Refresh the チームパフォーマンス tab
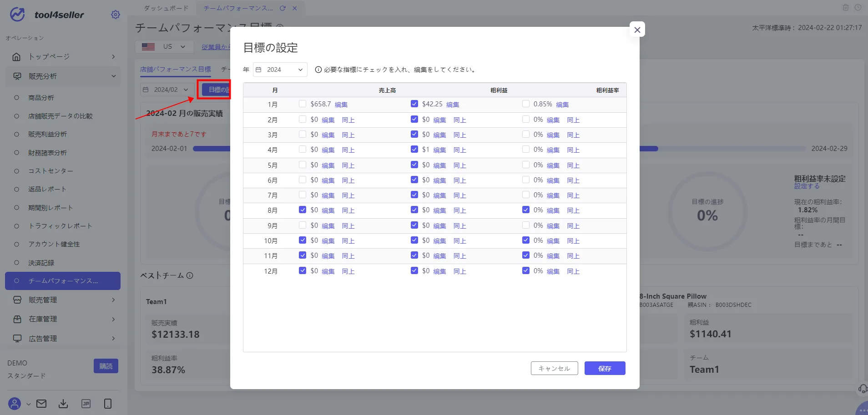 (x=283, y=8)
